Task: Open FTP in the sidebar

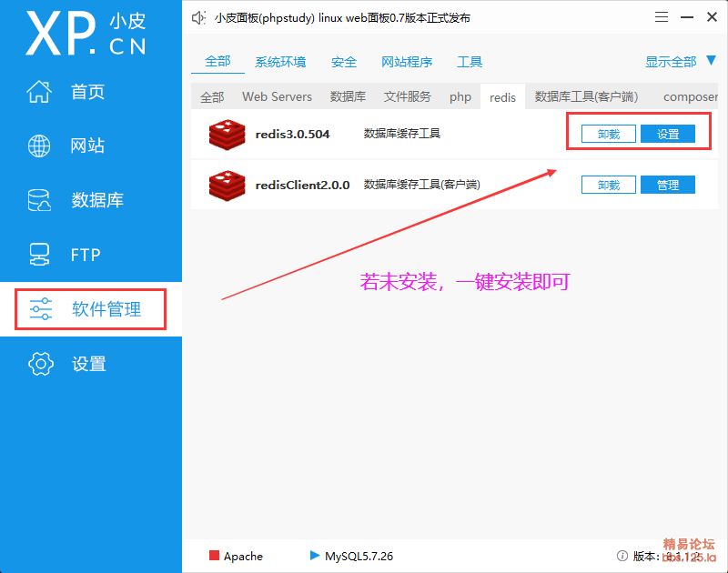Action: pos(86,255)
